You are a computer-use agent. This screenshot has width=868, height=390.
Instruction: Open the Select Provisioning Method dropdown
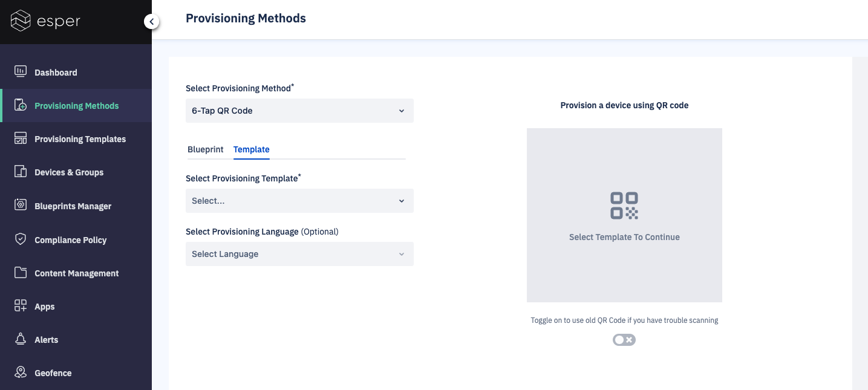[299, 111]
